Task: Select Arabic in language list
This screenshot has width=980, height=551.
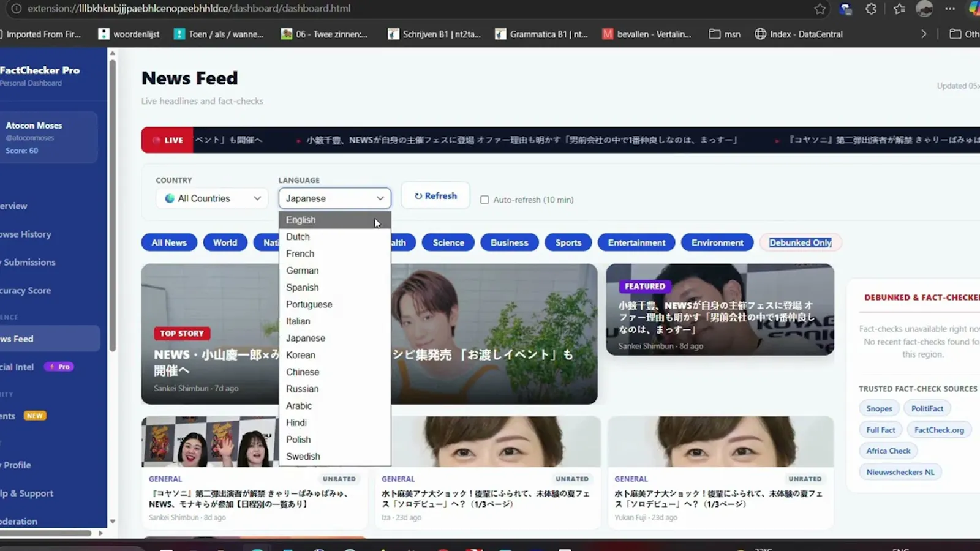Action: [334, 406]
